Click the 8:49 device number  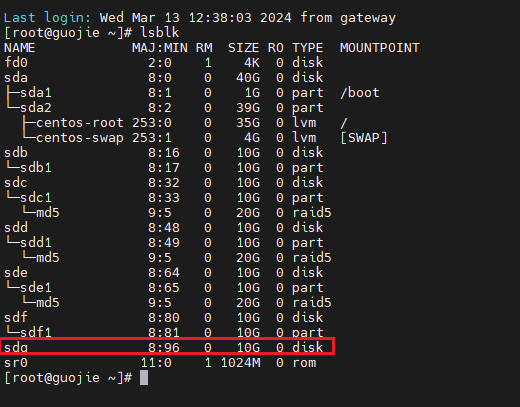tap(164, 243)
